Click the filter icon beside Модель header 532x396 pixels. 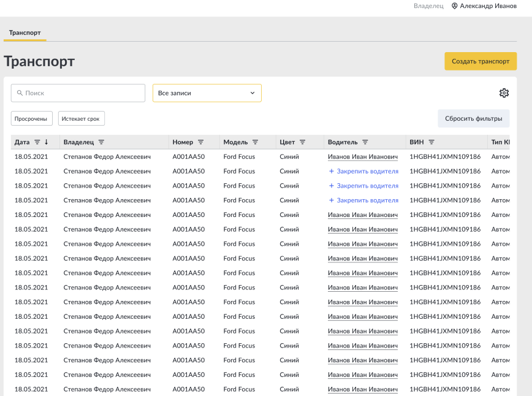point(255,142)
